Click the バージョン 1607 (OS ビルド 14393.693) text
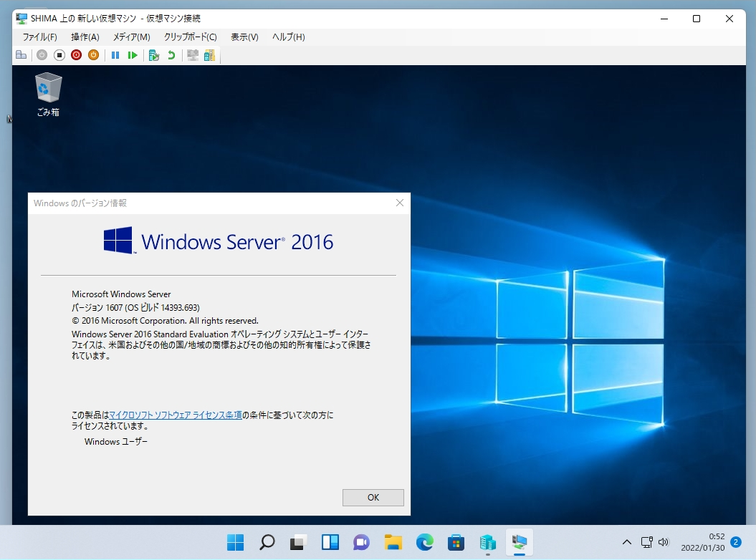This screenshot has width=756, height=560. 135,307
